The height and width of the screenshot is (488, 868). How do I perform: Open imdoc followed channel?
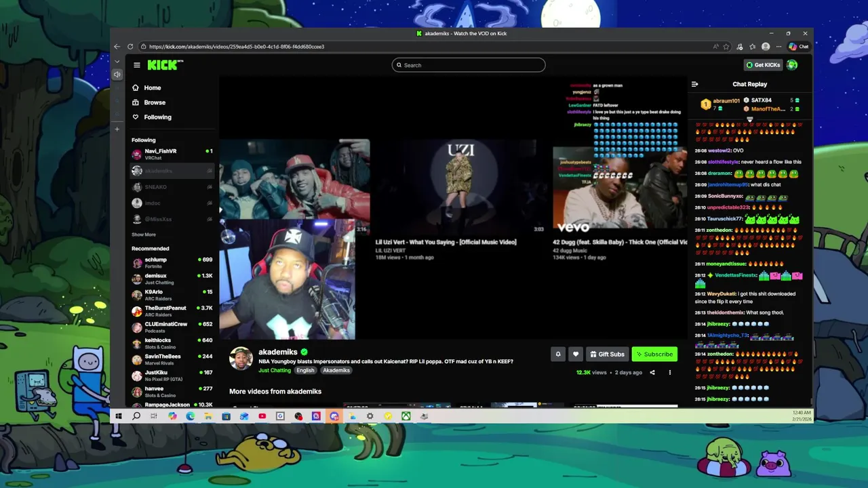(x=173, y=203)
